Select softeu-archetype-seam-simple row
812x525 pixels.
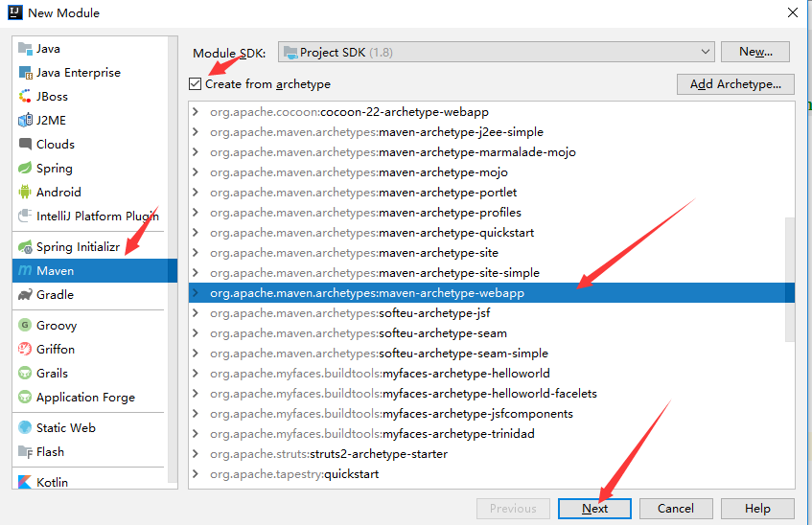click(492, 354)
